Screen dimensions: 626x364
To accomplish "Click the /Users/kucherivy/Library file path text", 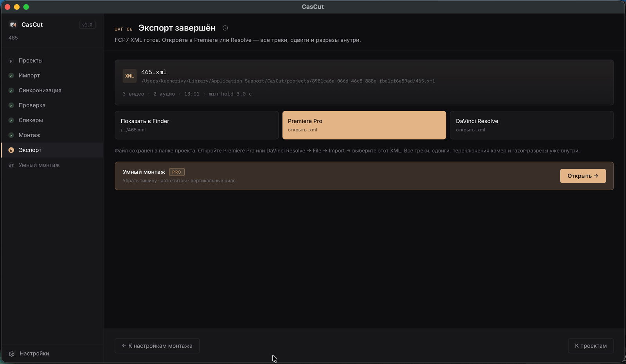I will (288, 81).
